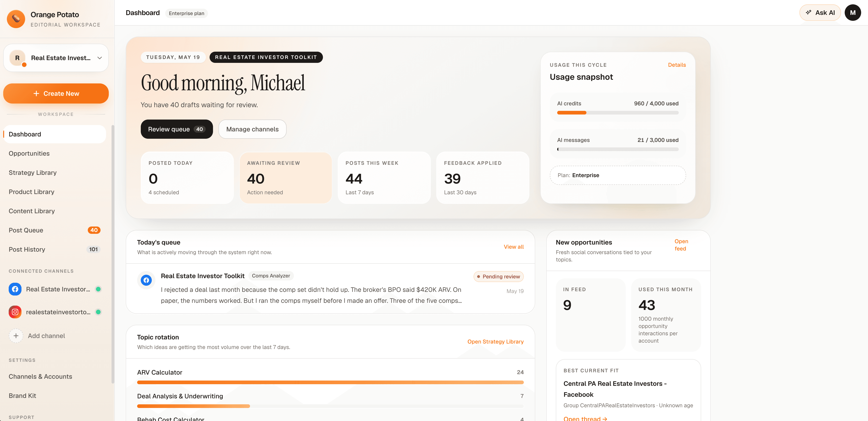
Task: Click the plus icon beside Add channel
Action: point(16,336)
